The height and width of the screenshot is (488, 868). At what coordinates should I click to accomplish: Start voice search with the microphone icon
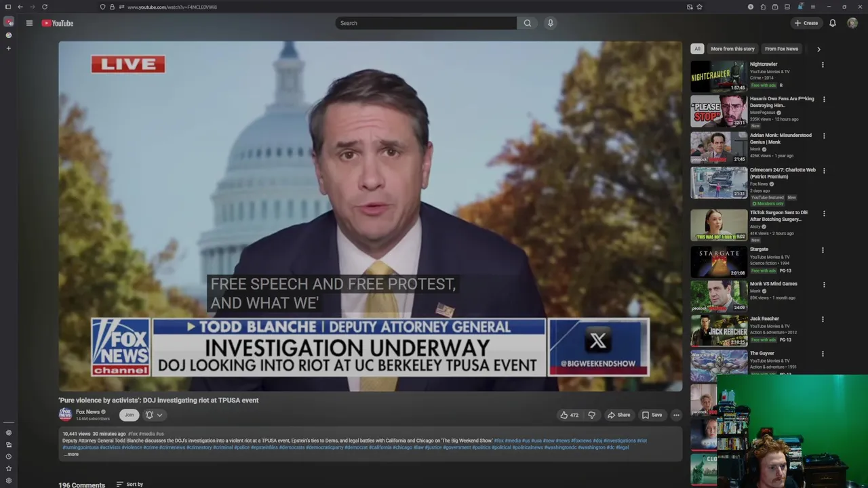click(x=551, y=23)
